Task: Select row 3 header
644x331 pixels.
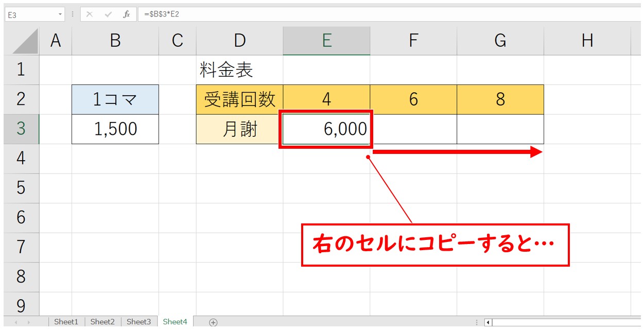Action: 21,129
